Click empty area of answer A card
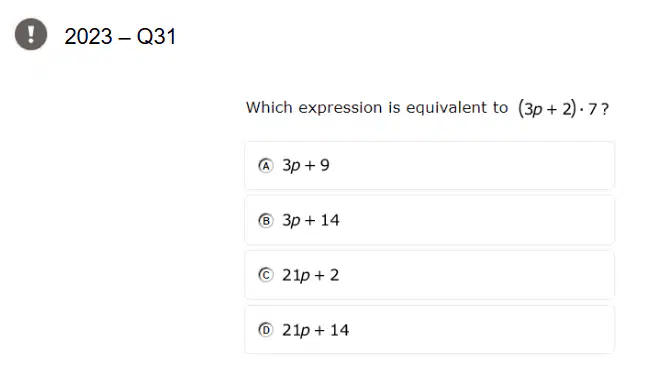This screenshot has width=655, height=370. pyautogui.click(x=472, y=166)
